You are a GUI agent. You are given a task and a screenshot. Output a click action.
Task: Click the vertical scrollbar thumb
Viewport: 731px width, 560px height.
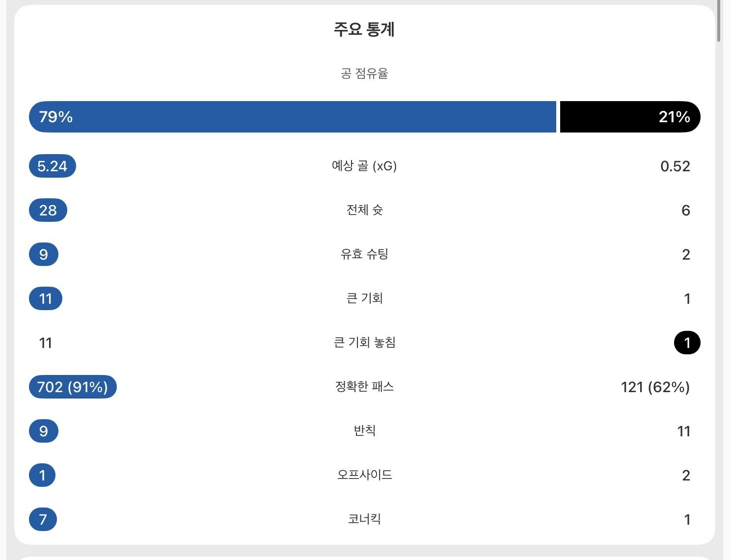pyautogui.click(x=719, y=21)
